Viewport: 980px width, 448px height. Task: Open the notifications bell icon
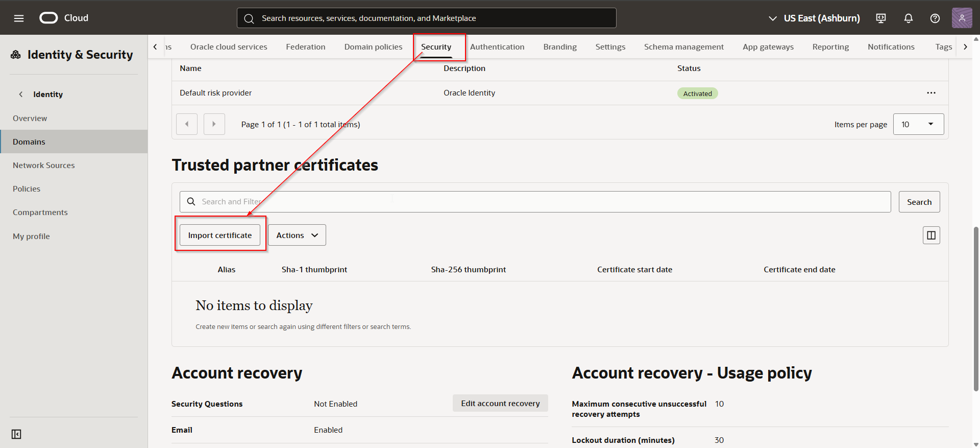pyautogui.click(x=908, y=18)
